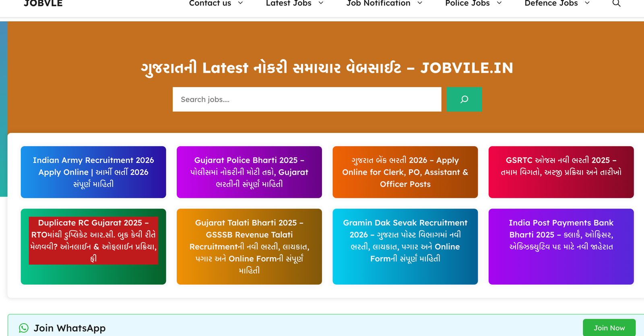
Task: Open Indian Army Recruitment 2026 card
Action: point(93,172)
